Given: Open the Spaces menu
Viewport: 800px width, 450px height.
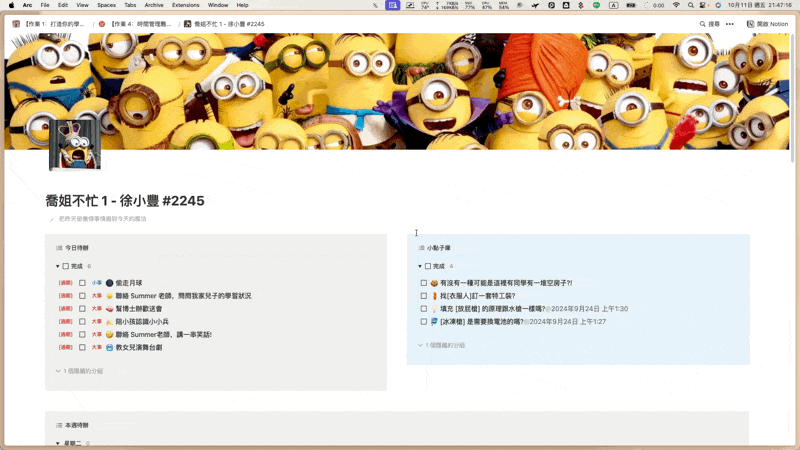Looking at the screenshot, I should [x=106, y=5].
